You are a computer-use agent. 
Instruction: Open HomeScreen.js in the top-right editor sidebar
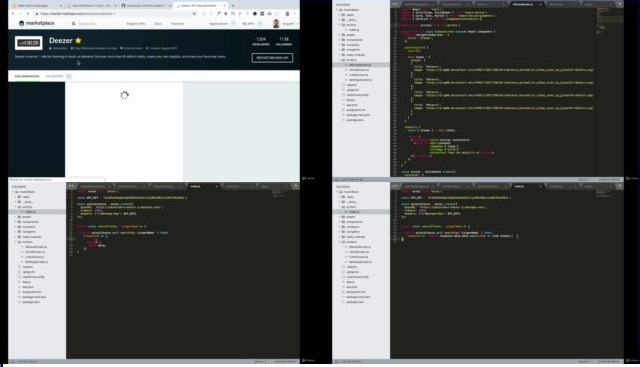click(359, 70)
